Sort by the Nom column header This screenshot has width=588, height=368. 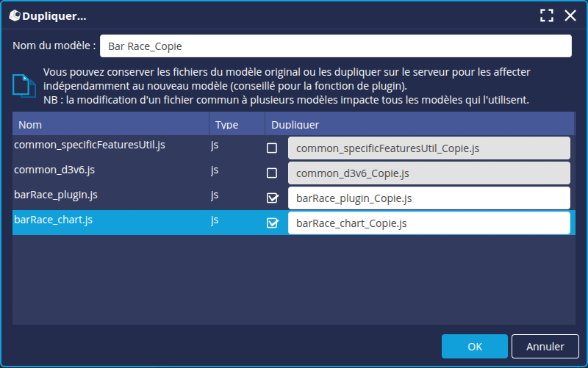pyautogui.click(x=110, y=125)
